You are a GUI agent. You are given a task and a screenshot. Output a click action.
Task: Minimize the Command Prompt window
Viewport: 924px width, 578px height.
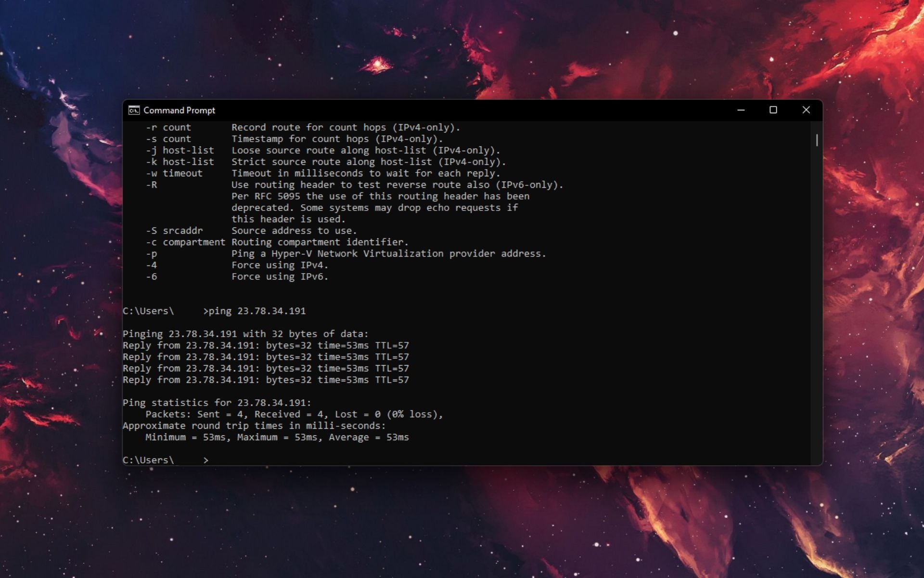pos(741,110)
